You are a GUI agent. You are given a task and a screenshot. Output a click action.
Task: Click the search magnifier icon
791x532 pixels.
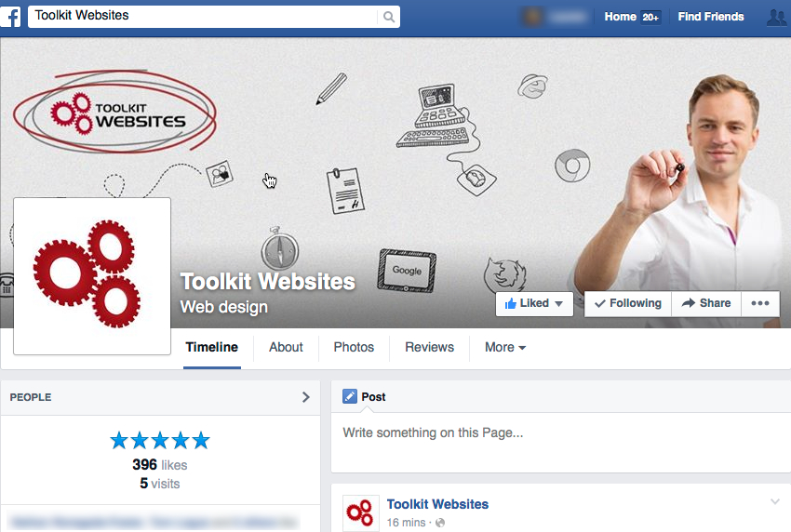click(388, 17)
